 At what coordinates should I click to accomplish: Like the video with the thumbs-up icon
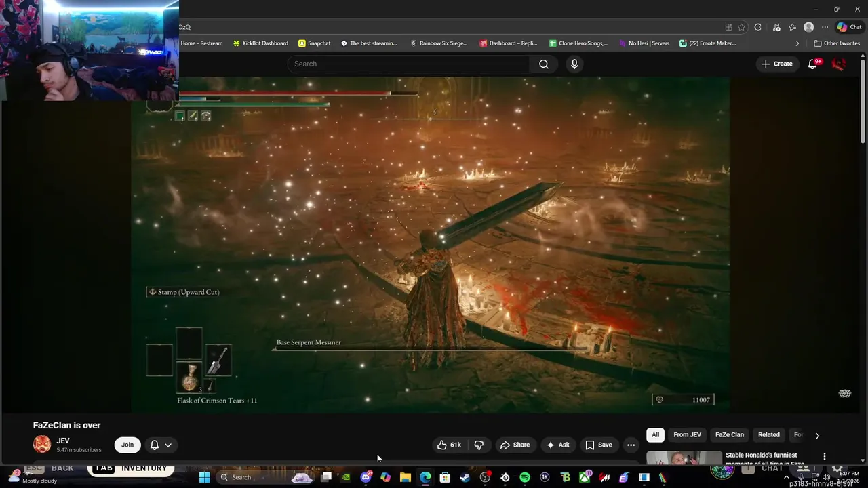(450, 445)
